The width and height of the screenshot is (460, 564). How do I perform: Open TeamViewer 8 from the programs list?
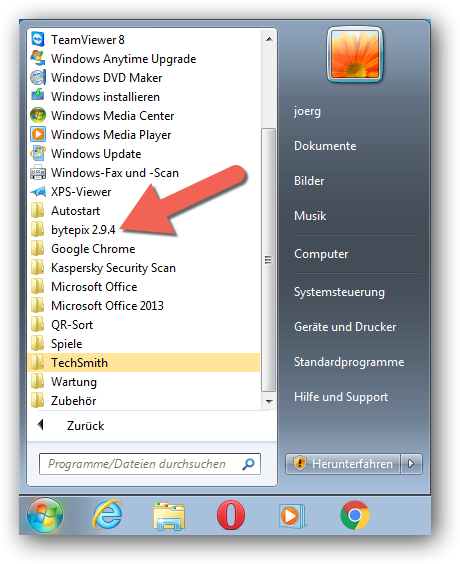pyautogui.click(x=144, y=40)
